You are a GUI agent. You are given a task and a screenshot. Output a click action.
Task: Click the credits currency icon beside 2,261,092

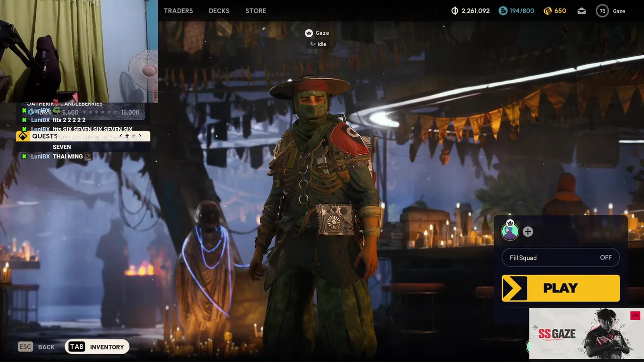click(455, 11)
